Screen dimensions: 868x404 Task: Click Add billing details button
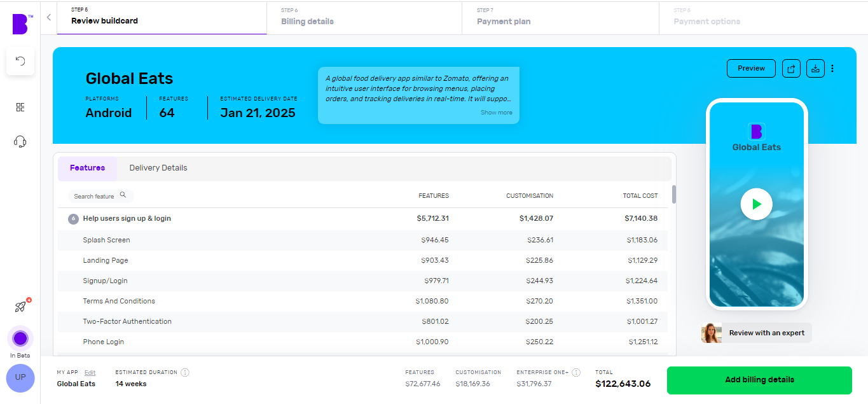tap(759, 380)
